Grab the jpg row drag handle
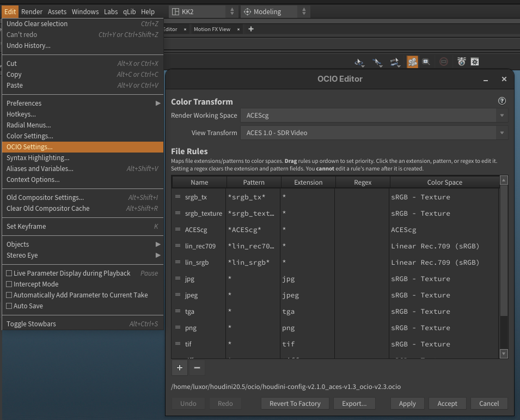Image resolution: width=520 pixels, height=420 pixels. pyautogui.click(x=178, y=278)
